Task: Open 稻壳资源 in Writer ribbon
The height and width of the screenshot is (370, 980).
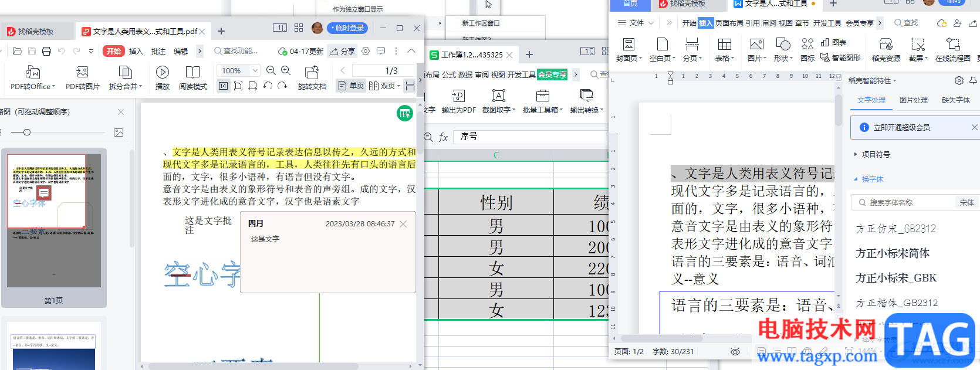Action: click(886, 49)
